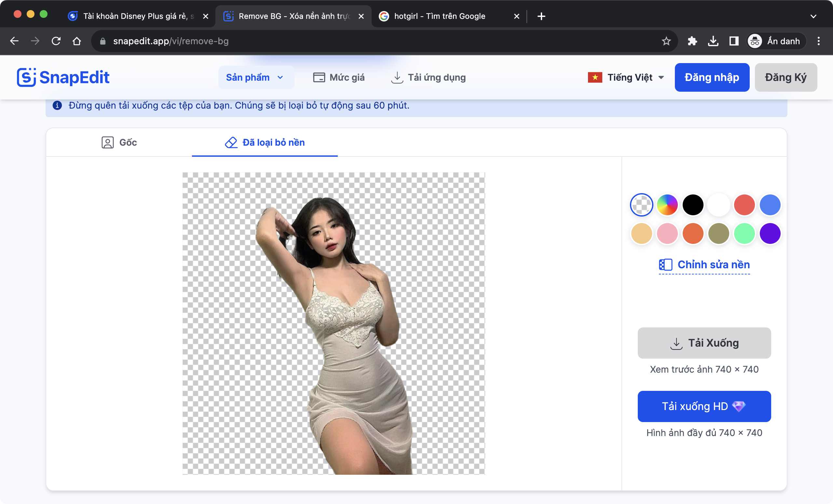Screen dimensions: 833x504
Task: Close the Disney Plus tab
Action: [x=206, y=16]
